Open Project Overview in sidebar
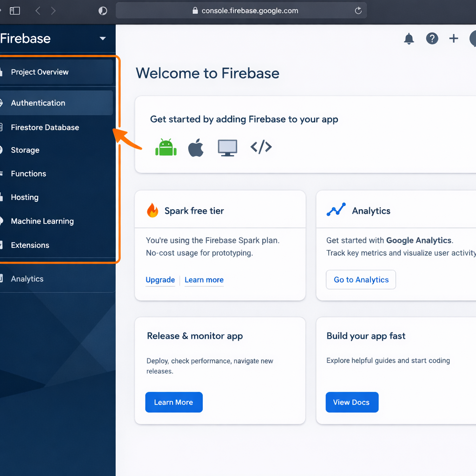Viewport: 476px width, 476px height. click(x=40, y=72)
